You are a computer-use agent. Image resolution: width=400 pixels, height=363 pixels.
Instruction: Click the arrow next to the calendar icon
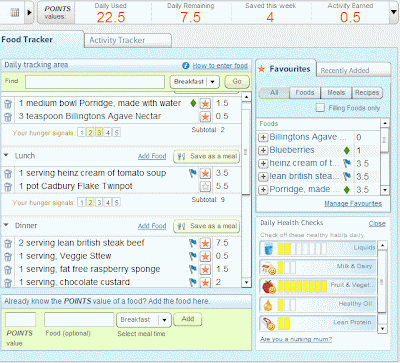click(x=29, y=13)
